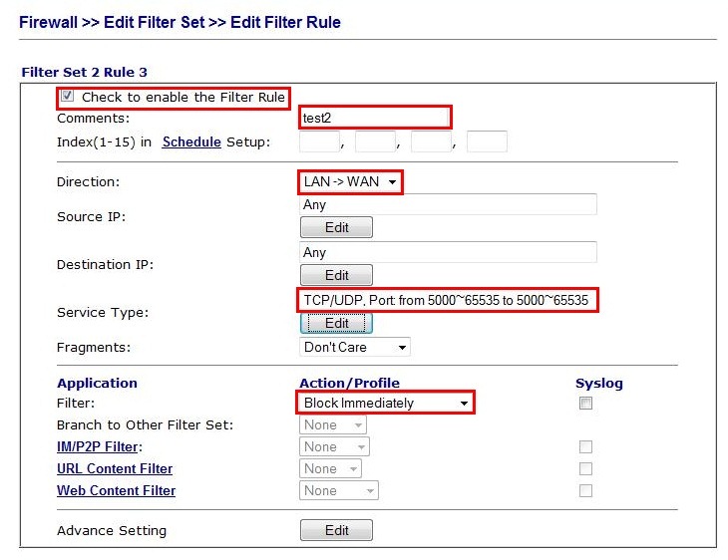This screenshot has height=560, width=728.
Task: Open the Direction dropdown set to LAN -> WAN
Action: (350, 182)
